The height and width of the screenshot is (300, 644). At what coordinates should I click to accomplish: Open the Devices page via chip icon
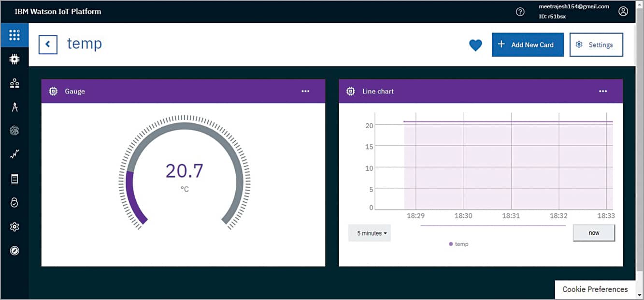point(14,59)
